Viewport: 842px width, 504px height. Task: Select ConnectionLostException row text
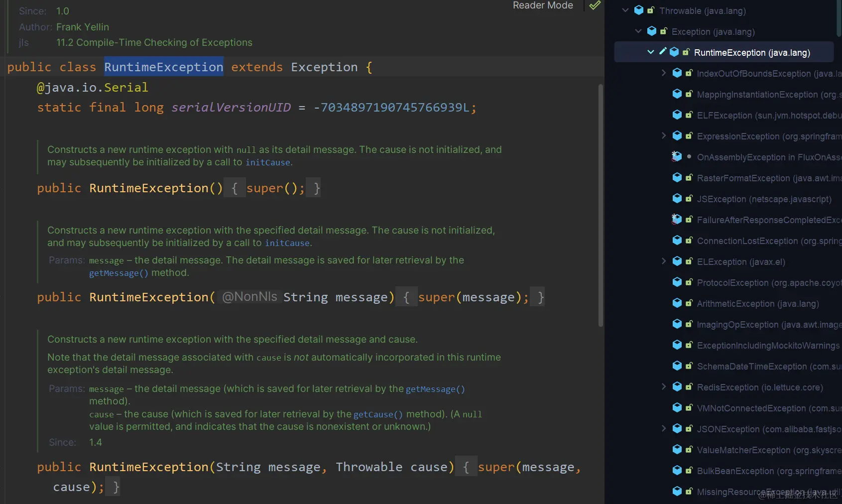pyautogui.click(x=769, y=241)
